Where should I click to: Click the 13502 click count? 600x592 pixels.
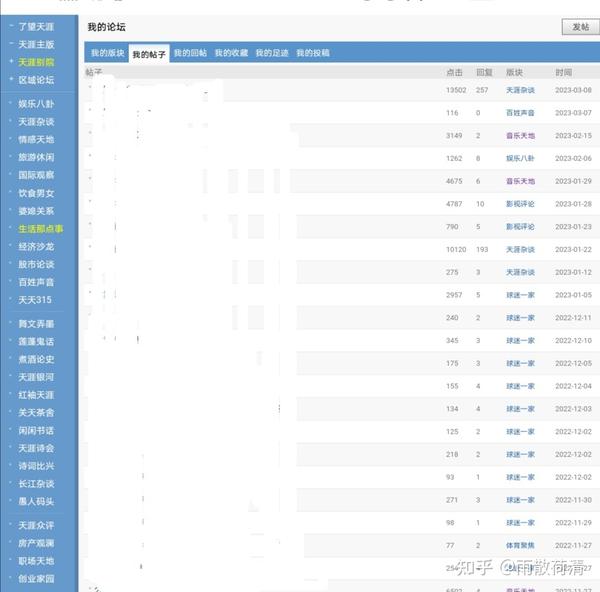[x=456, y=90]
